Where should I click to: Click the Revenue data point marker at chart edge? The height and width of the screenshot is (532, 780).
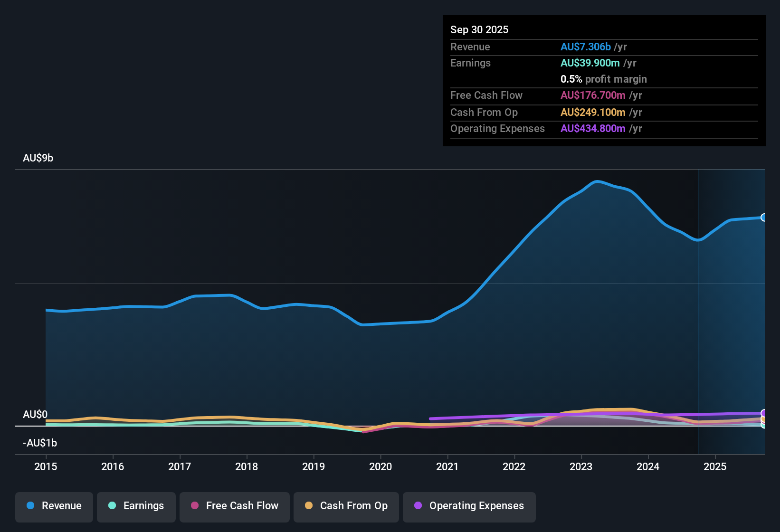click(764, 218)
